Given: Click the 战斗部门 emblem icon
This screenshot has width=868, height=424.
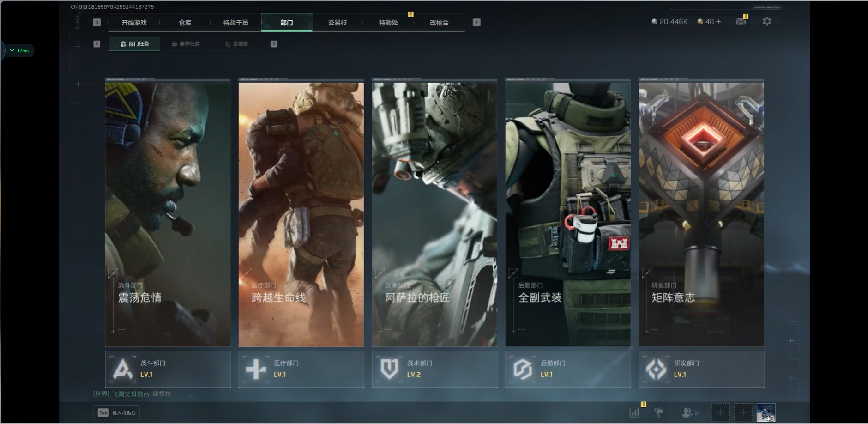Looking at the screenshot, I should 122,369.
